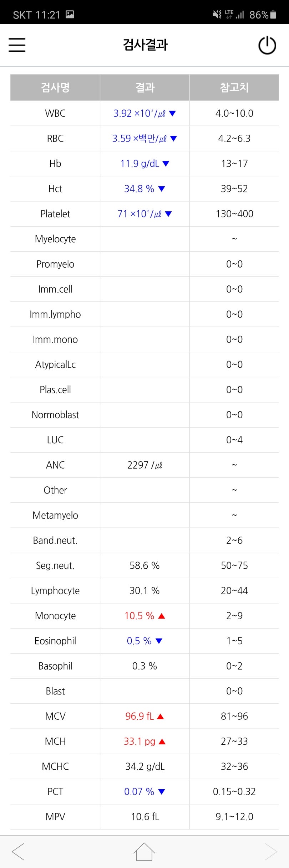Tap the 검사결과 page title

click(x=145, y=45)
